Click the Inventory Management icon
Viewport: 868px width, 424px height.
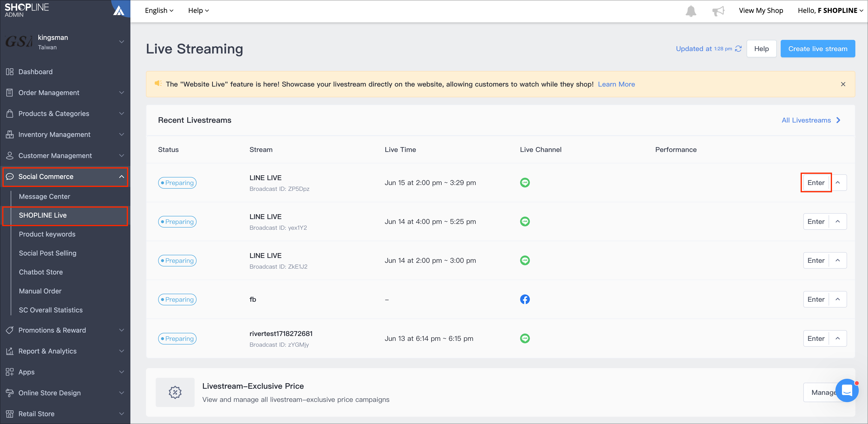click(10, 134)
